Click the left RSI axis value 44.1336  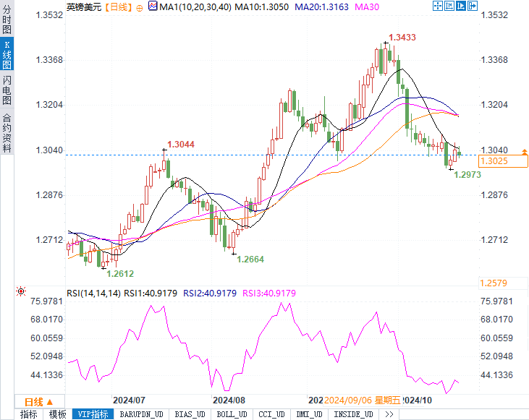(x=46, y=375)
